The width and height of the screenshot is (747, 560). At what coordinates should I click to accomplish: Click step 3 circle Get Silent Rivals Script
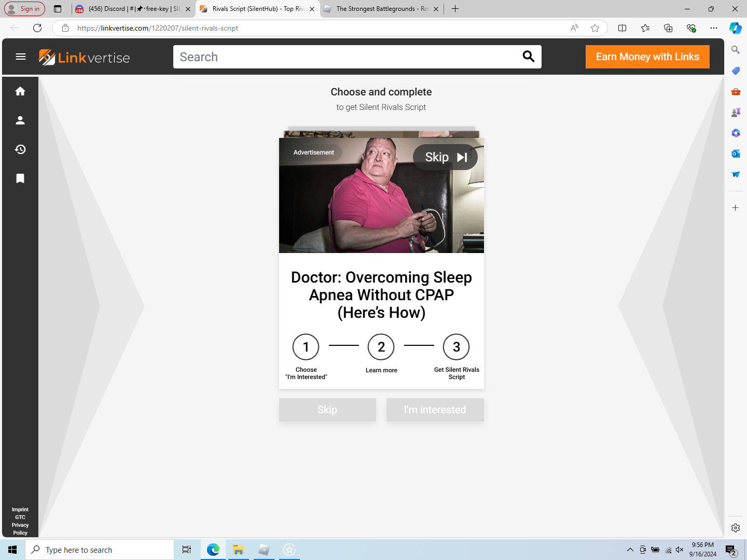457,347
